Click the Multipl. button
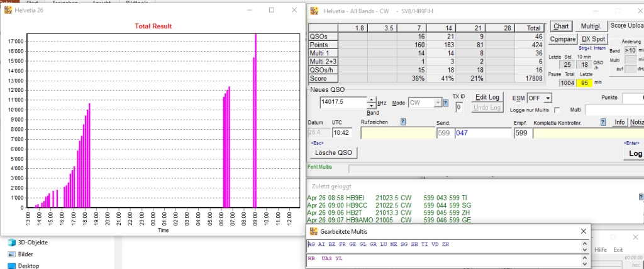This screenshot has width=644, height=269. click(591, 26)
